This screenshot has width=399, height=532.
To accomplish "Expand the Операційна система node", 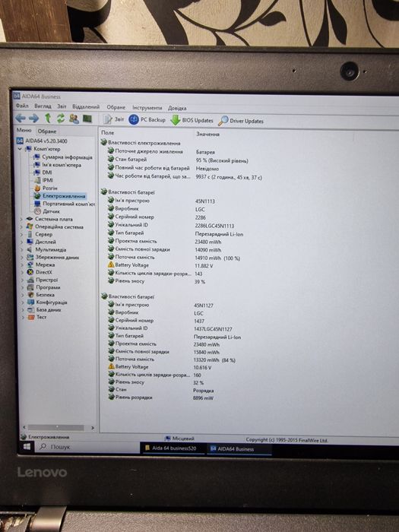I will click(22, 226).
